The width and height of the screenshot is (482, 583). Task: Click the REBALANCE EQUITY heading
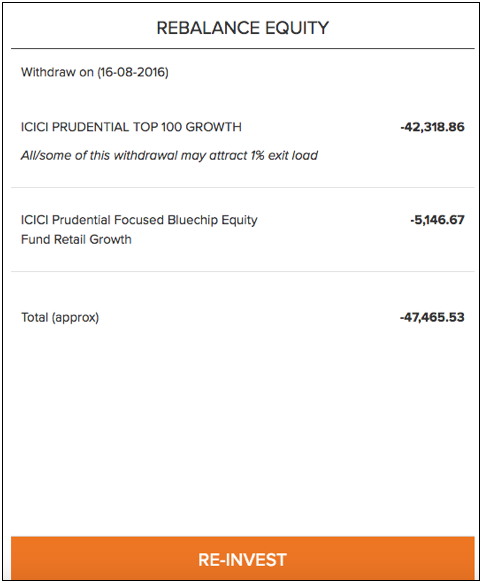(x=242, y=28)
